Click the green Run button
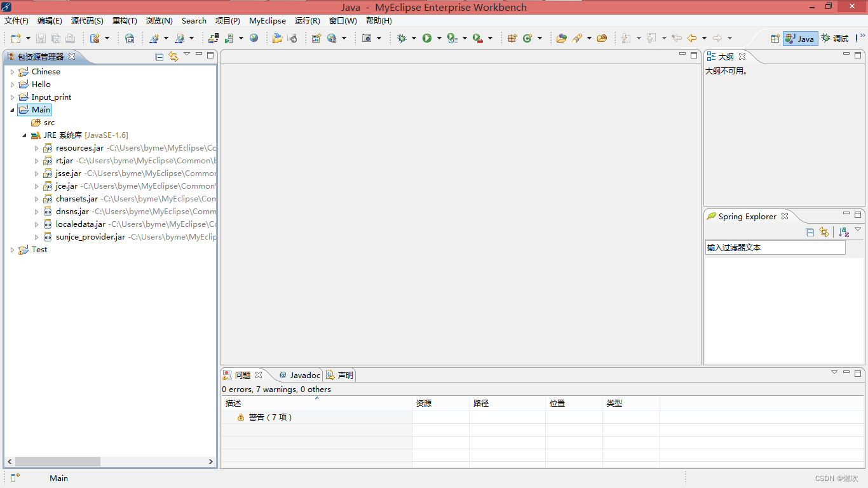 point(427,38)
